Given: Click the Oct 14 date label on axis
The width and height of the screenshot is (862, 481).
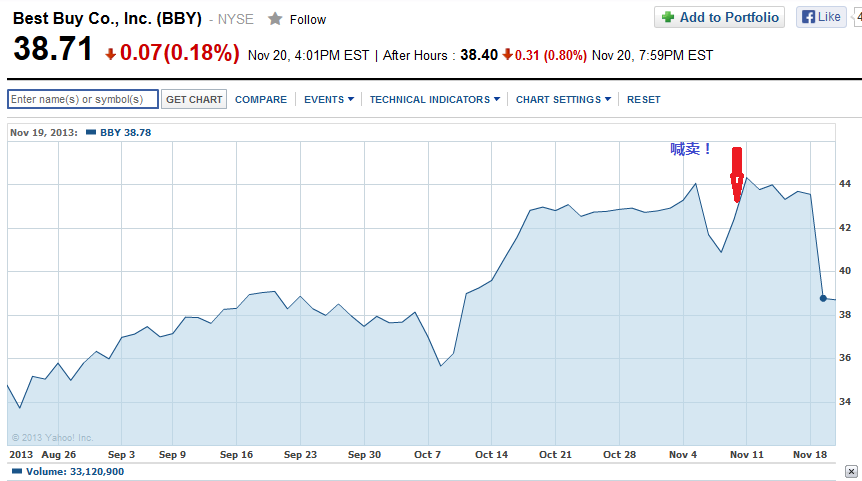Looking at the screenshot, I should pos(491,454).
